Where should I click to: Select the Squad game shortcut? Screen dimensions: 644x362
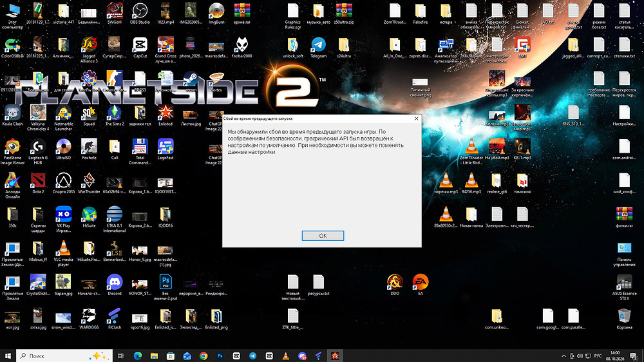(x=89, y=115)
